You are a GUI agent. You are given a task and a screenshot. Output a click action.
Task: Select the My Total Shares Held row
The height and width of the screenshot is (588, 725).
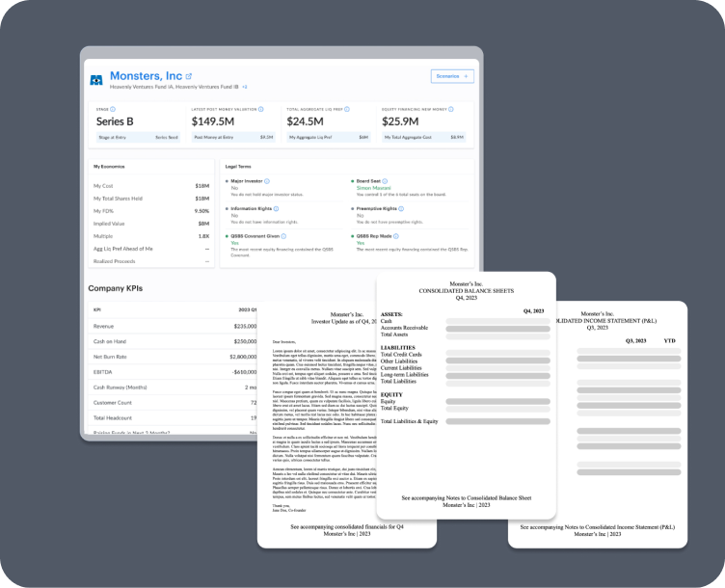pyautogui.click(x=151, y=199)
